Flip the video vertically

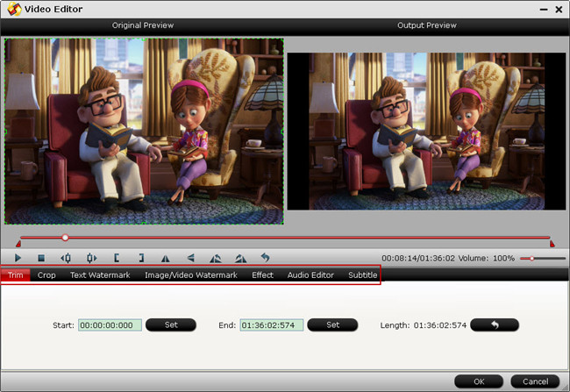click(190, 258)
